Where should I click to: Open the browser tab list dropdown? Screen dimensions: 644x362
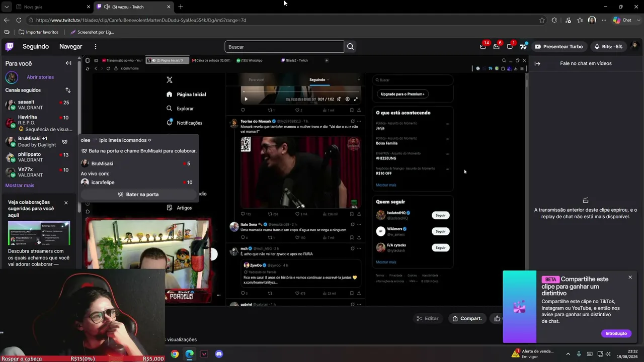click(x=7, y=7)
